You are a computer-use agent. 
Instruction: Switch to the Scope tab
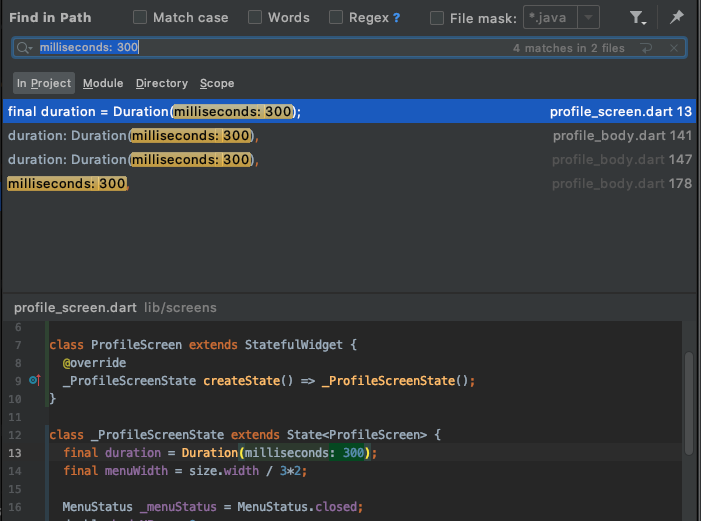point(217,83)
